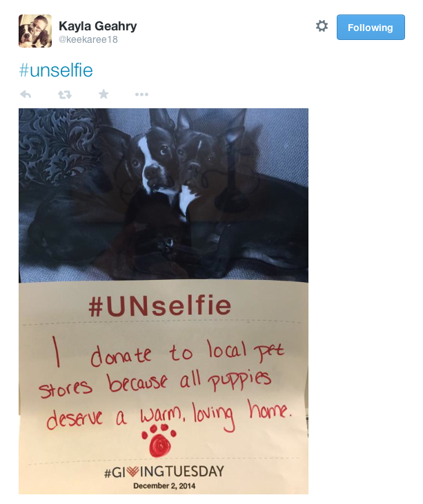Visit the @keekaree18 handle link
Image resolution: width=423 pixels, height=504 pixels.
coord(88,39)
